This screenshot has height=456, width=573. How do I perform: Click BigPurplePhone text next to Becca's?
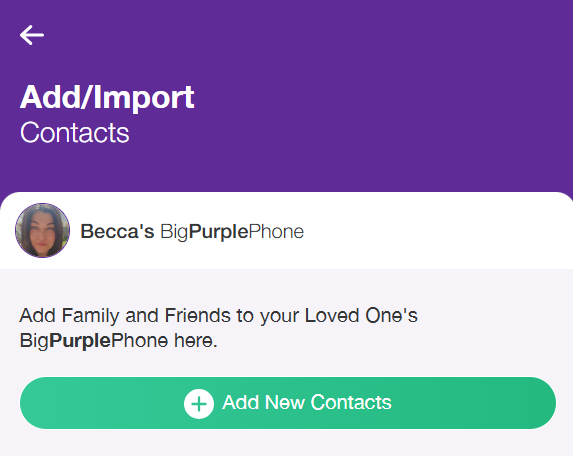pos(232,232)
